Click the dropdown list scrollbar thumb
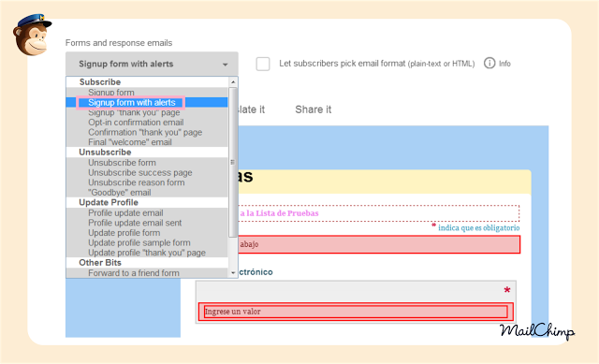This screenshot has height=364, width=599. click(233, 162)
